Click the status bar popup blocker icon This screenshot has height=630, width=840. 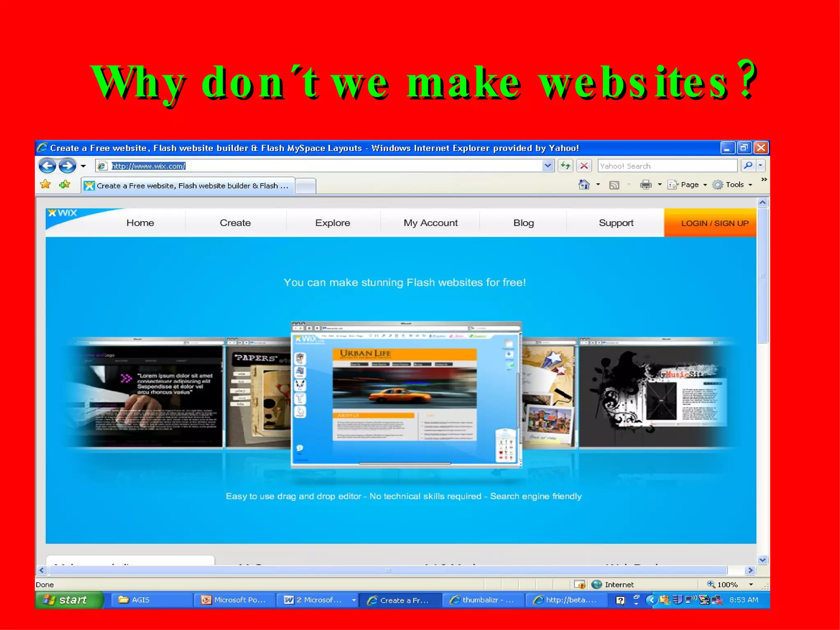click(580, 584)
